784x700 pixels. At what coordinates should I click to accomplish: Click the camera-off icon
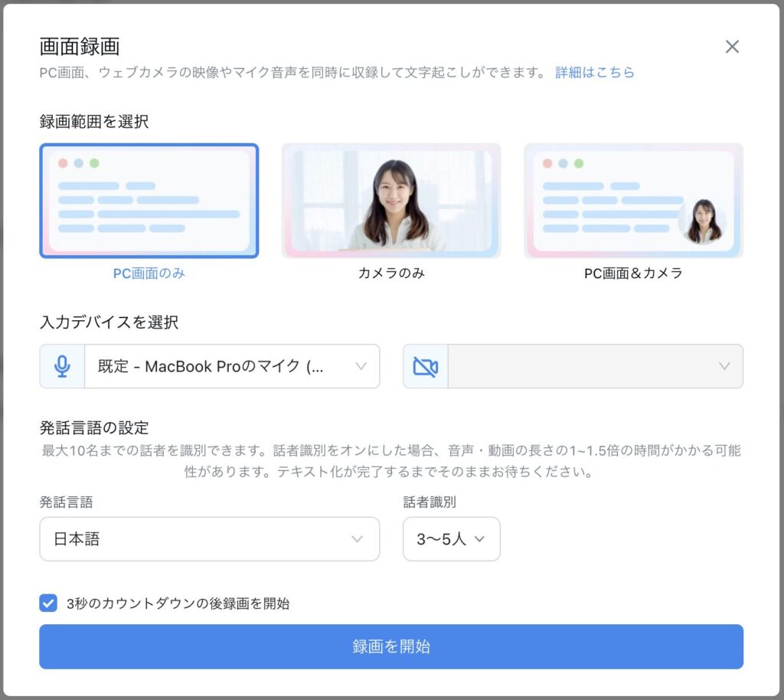(426, 366)
